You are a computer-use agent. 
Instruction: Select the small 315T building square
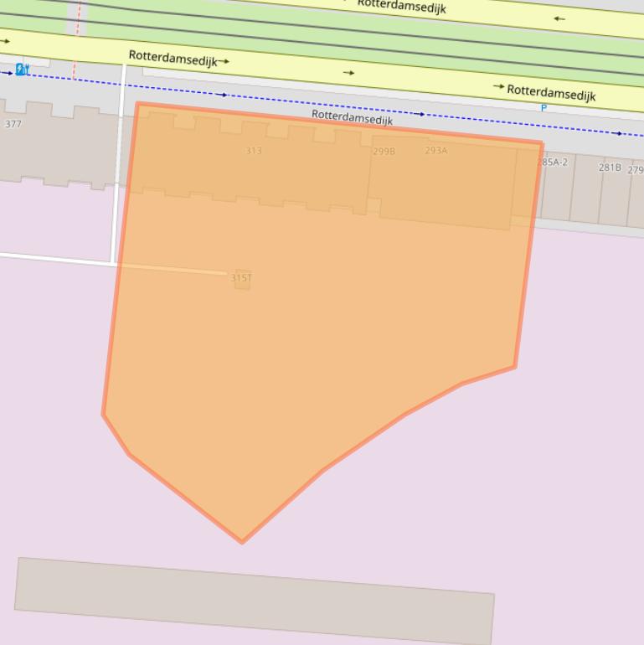point(242,279)
